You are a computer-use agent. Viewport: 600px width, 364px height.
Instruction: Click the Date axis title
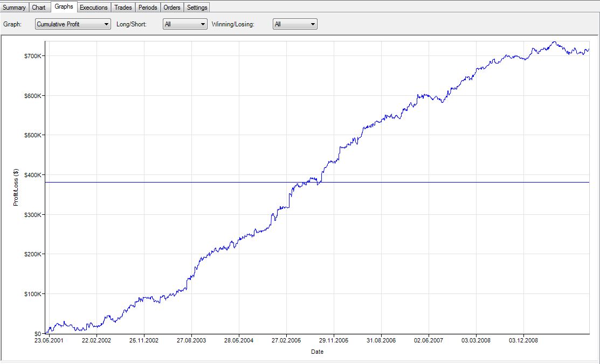coord(317,352)
